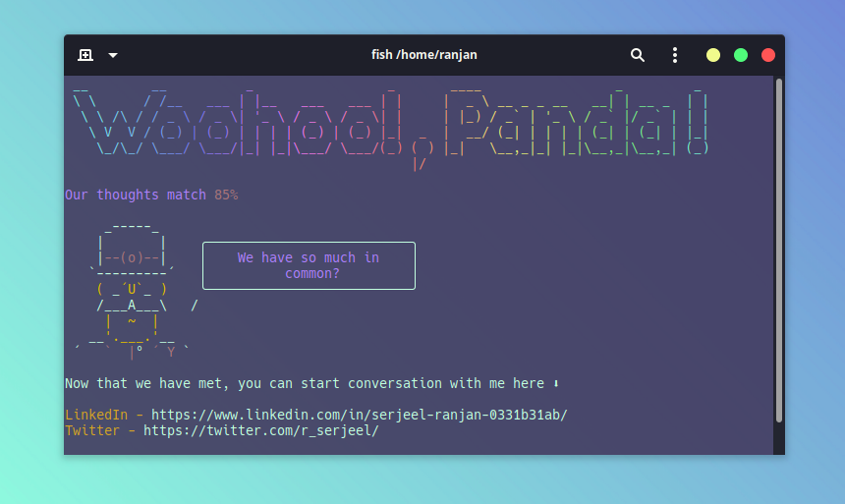Open the terminal search
Screen dimensions: 845x504
click(x=638, y=55)
